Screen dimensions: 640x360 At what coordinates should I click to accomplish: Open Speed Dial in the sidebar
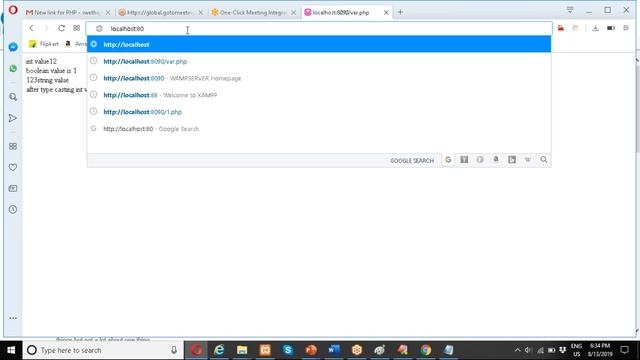click(13, 146)
